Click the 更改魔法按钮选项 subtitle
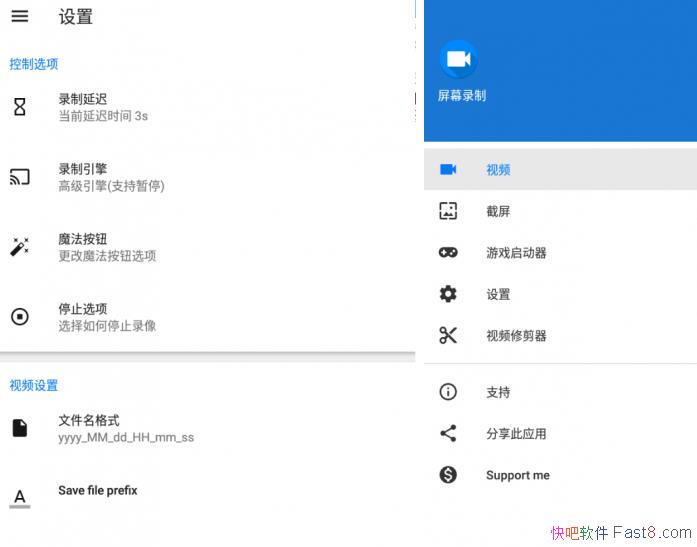The image size is (697, 547). click(x=107, y=256)
